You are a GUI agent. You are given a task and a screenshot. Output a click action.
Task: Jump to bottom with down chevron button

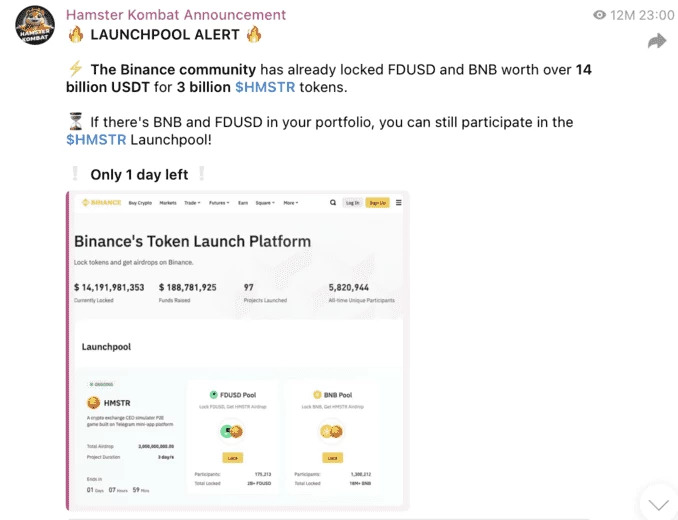click(x=659, y=504)
